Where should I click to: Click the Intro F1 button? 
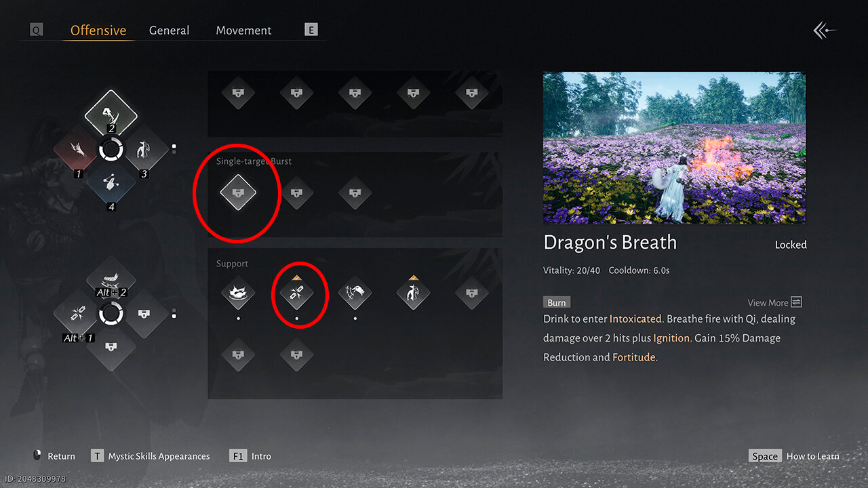[x=250, y=456]
